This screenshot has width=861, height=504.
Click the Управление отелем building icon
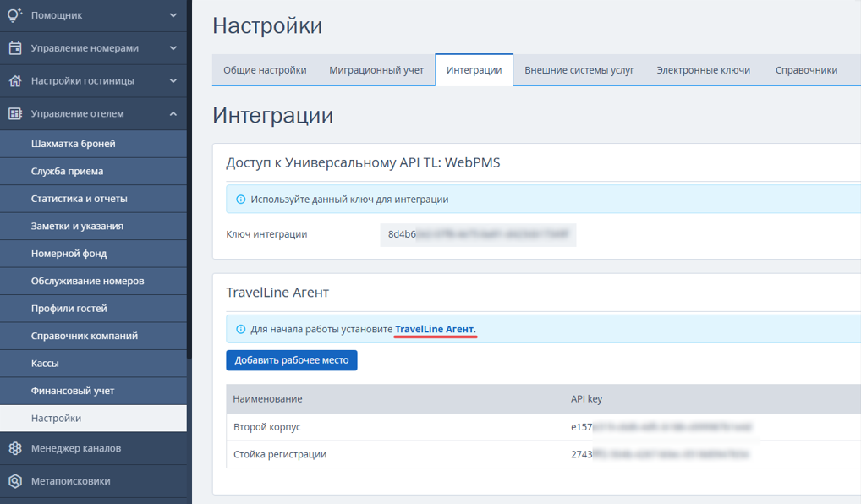(x=15, y=113)
